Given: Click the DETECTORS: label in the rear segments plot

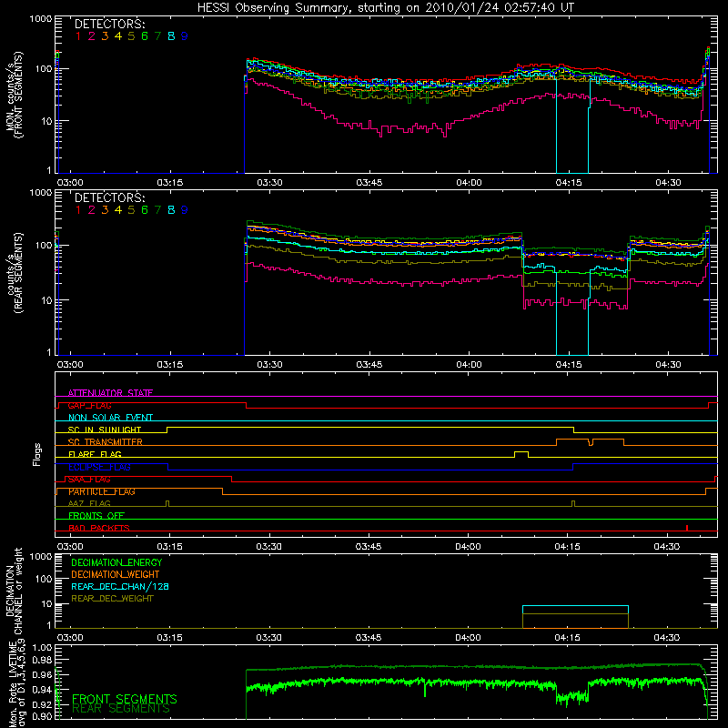Looking at the screenshot, I should 109,197.
